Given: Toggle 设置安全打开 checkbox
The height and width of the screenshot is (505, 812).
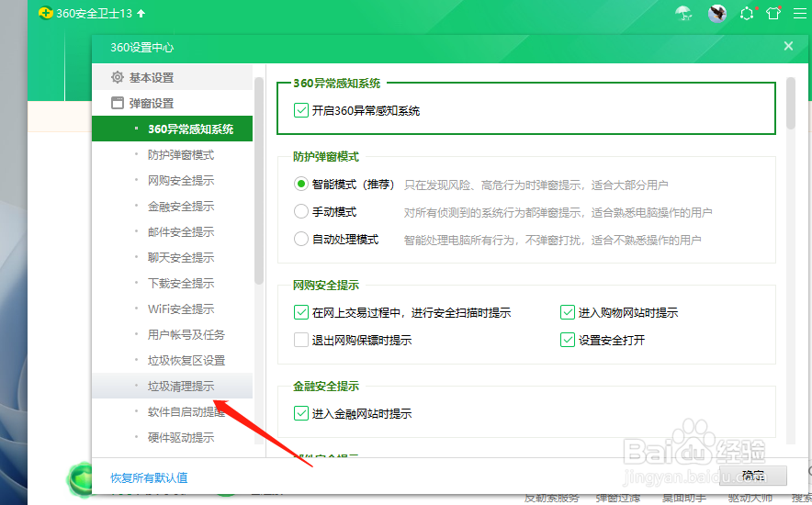Looking at the screenshot, I should [568, 340].
